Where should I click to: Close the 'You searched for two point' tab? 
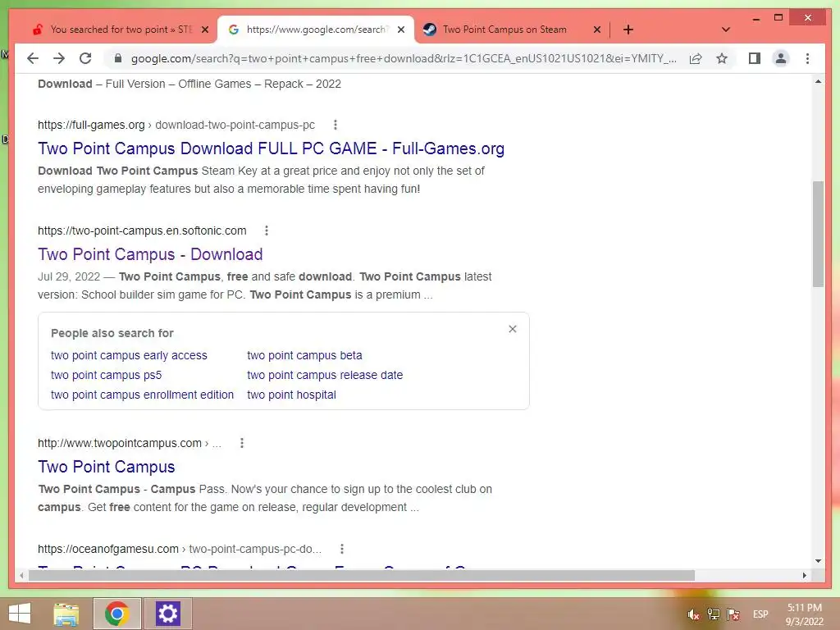coord(204,30)
